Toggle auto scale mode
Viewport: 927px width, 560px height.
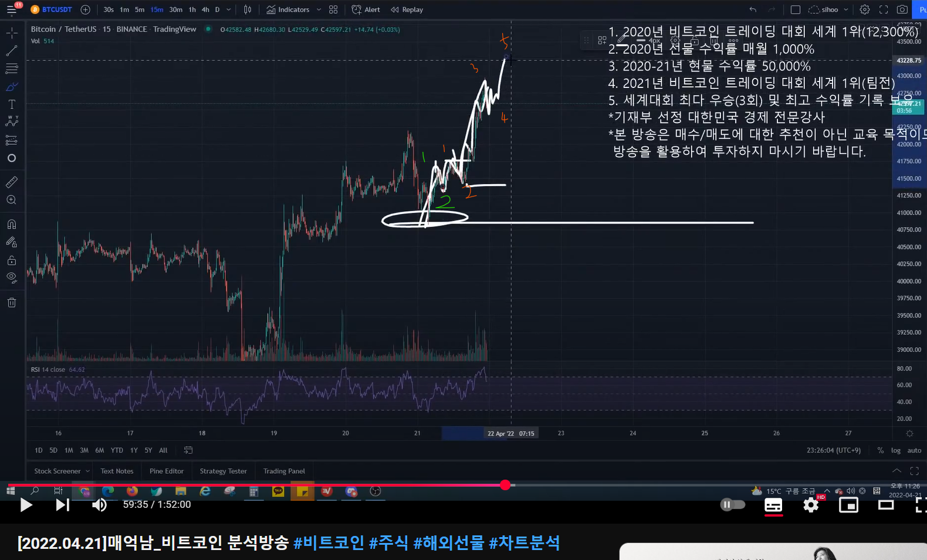(x=914, y=450)
